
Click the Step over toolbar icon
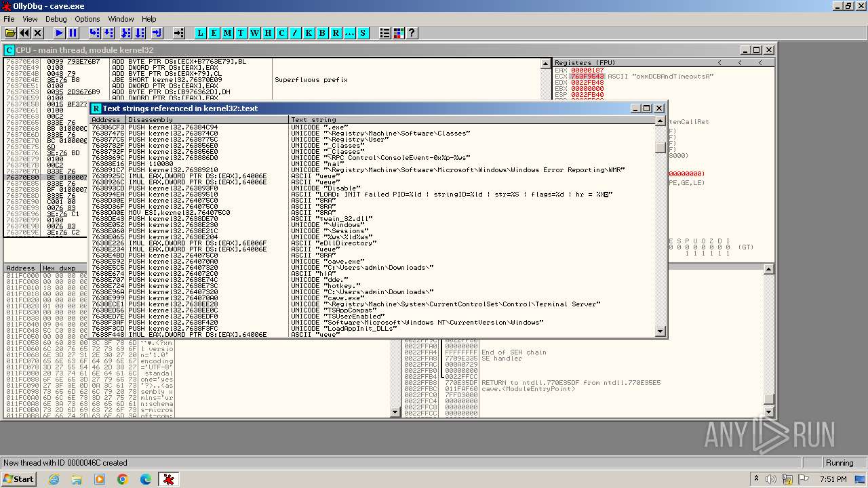108,33
